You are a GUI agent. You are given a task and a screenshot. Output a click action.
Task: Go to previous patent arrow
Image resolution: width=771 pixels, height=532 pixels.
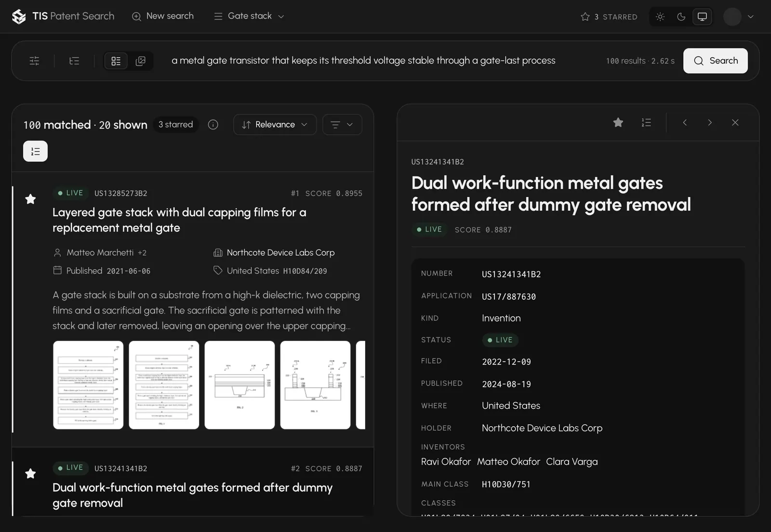point(685,123)
